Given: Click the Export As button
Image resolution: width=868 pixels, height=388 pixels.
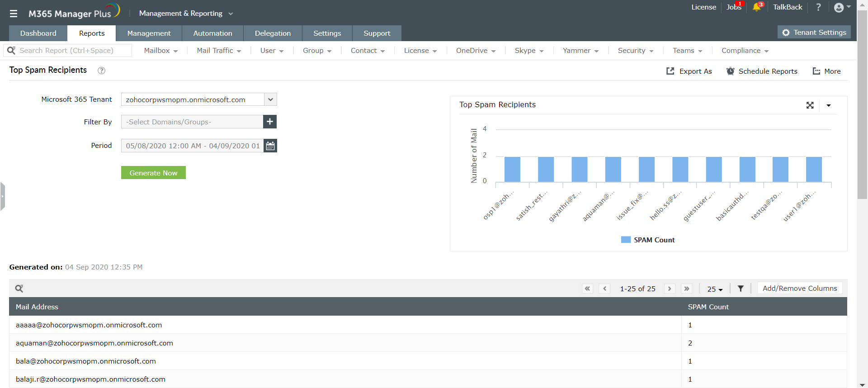Looking at the screenshot, I should point(689,71).
